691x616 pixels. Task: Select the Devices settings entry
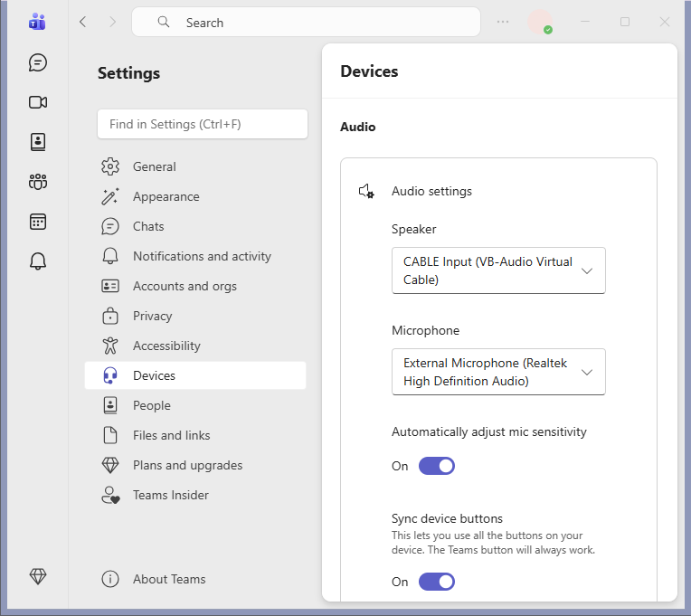pyautogui.click(x=195, y=375)
